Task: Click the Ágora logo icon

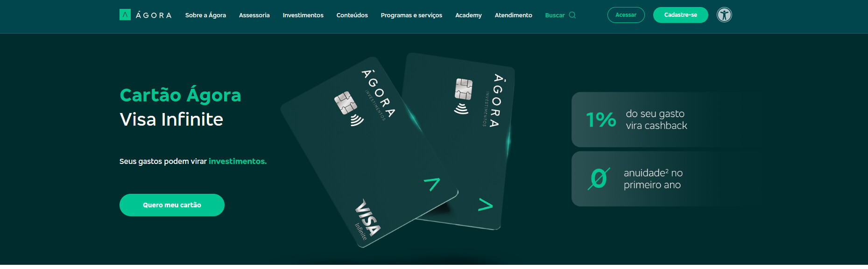Action: 125,15
